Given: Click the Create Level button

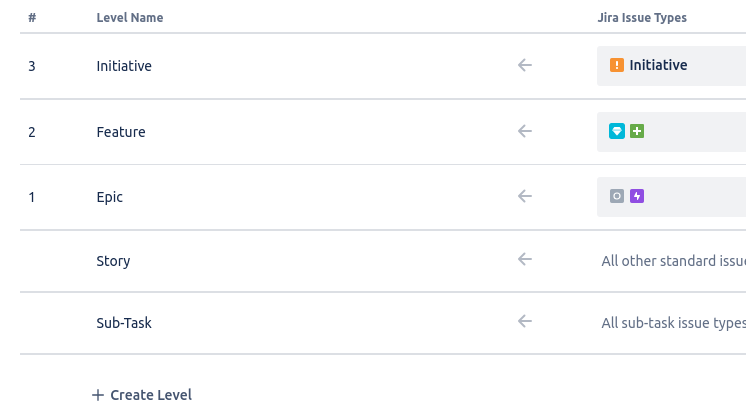Looking at the screenshot, I should 142,395.
